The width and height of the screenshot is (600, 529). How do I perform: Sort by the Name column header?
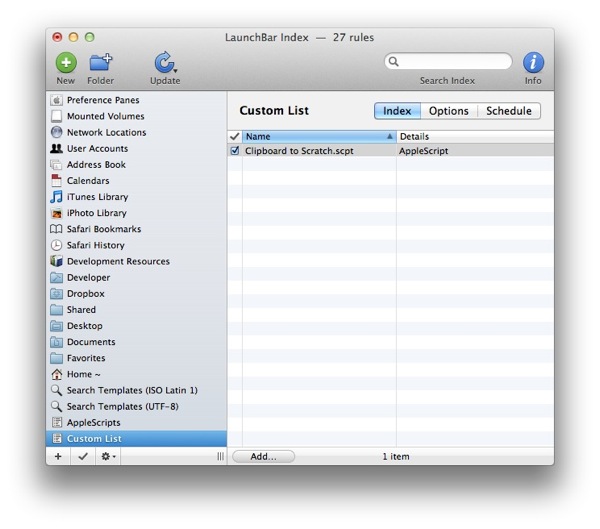(319, 136)
